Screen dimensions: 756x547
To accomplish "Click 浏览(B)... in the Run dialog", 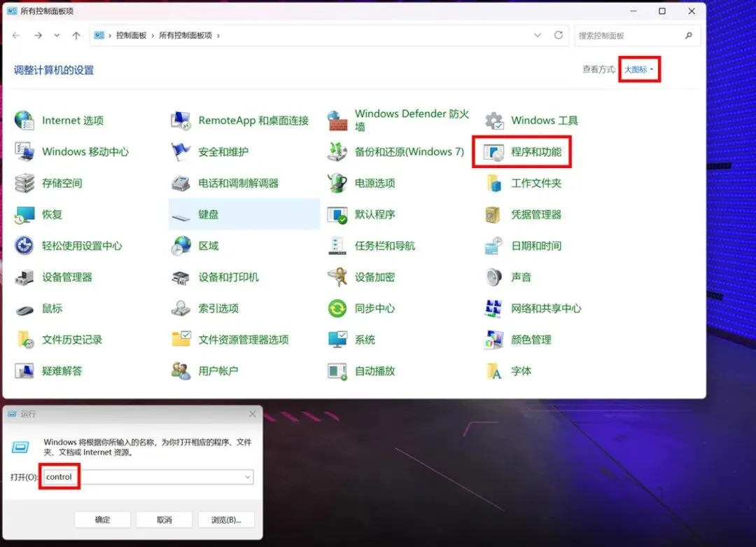I will (226, 520).
